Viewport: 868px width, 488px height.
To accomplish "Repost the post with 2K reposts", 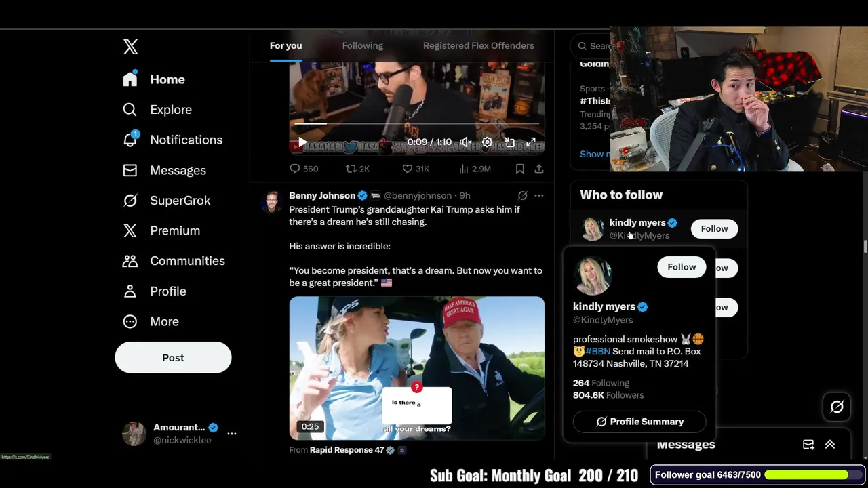I will point(357,169).
